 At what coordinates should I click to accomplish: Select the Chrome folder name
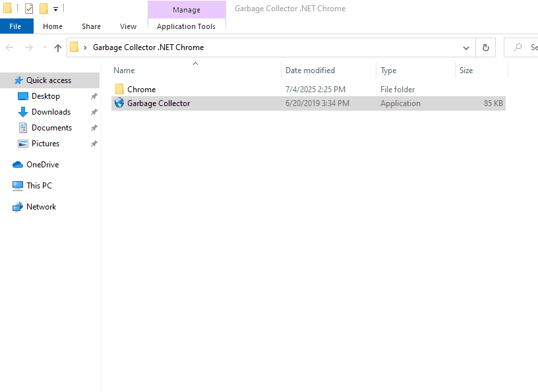[x=141, y=90]
